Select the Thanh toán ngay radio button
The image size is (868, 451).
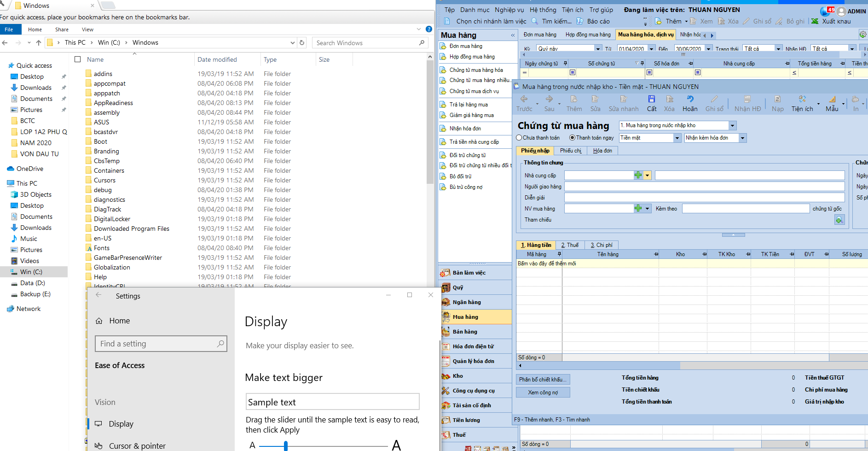pos(572,138)
